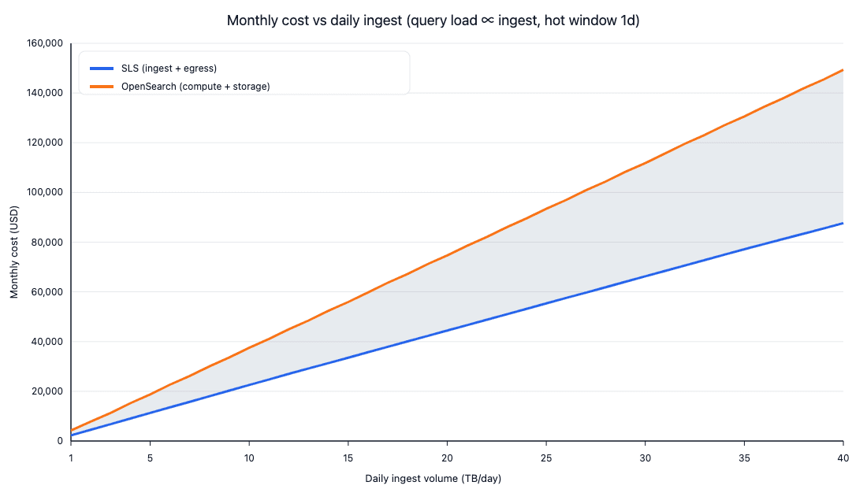Viewport: 867px width, 504px height.
Task: Toggle the SLS (ingest + egress) legend label
Action: coord(169,69)
